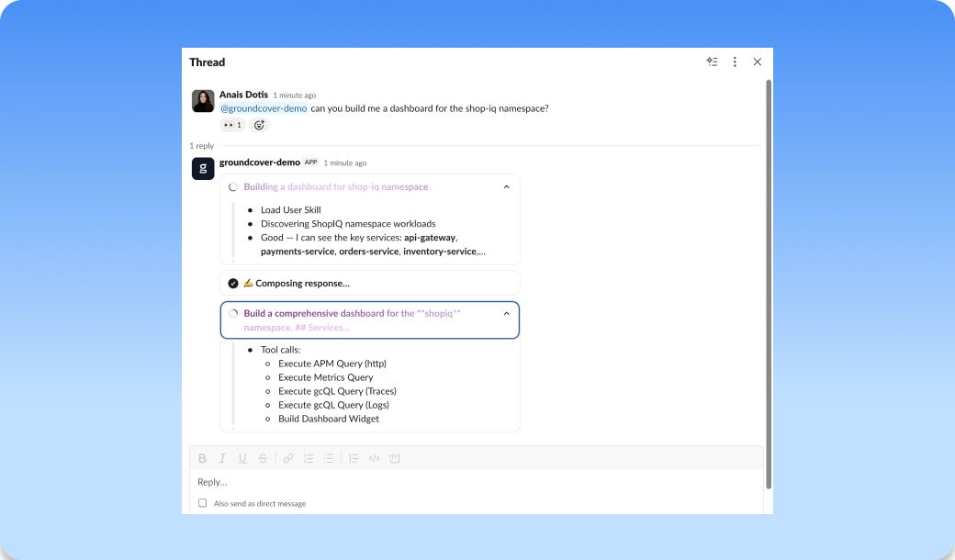Toggle bold formatting in reply toolbar

click(x=202, y=458)
